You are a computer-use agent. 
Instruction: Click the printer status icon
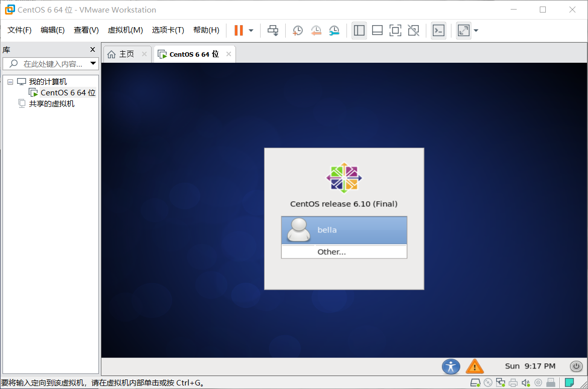click(x=513, y=382)
